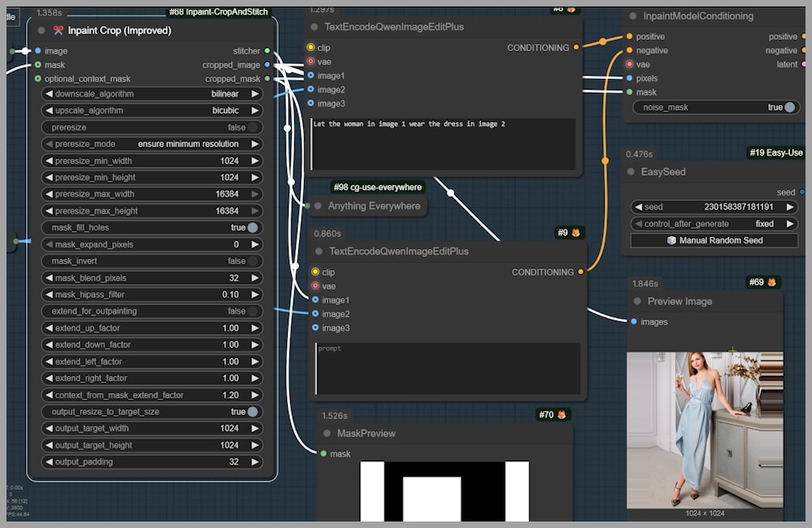Open the downscale_algorithm bilinear dropdown

152,94
